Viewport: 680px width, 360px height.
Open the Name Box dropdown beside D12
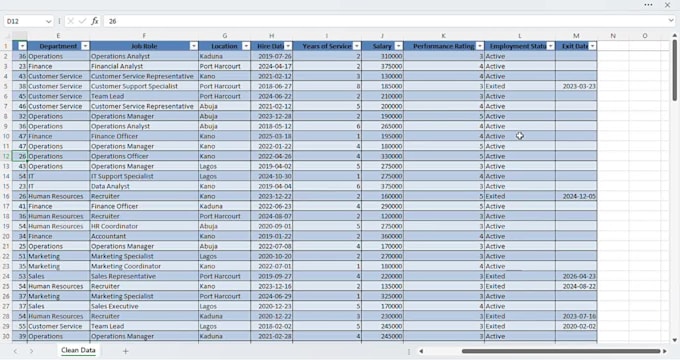[48, 21]
